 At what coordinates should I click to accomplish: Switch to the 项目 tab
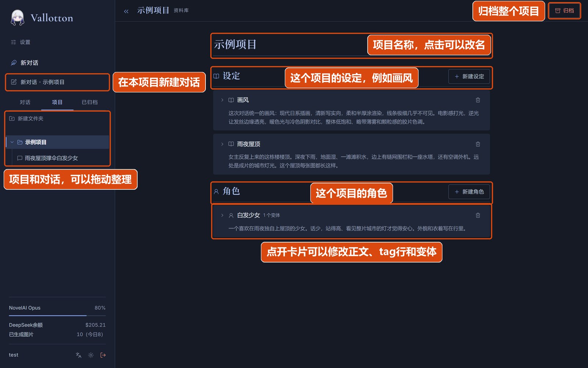57,102
